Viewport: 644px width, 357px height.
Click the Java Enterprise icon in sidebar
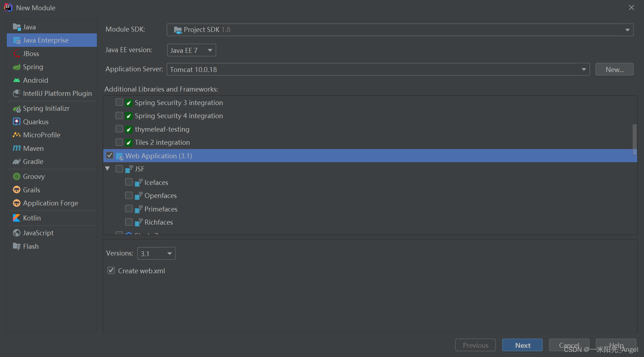point(17,40)
